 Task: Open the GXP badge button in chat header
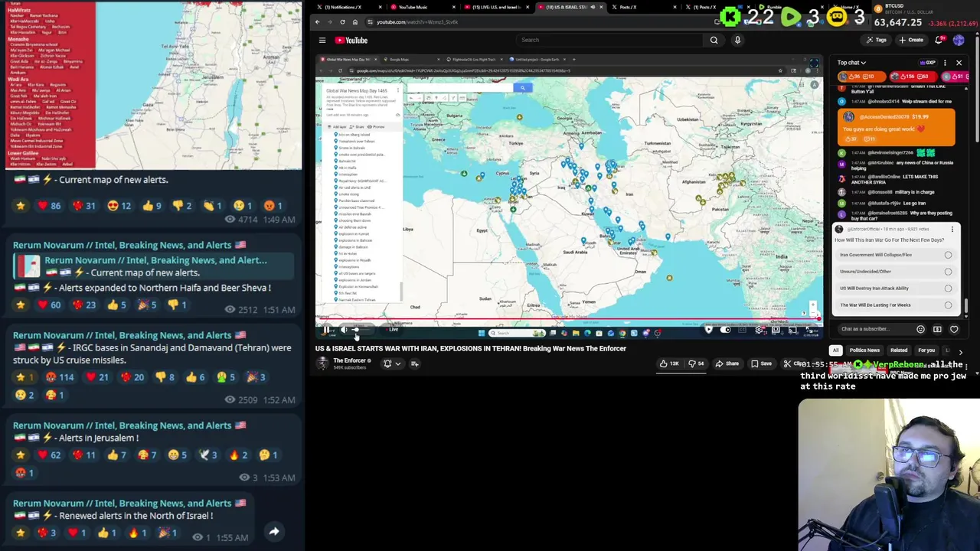point(928,63)
